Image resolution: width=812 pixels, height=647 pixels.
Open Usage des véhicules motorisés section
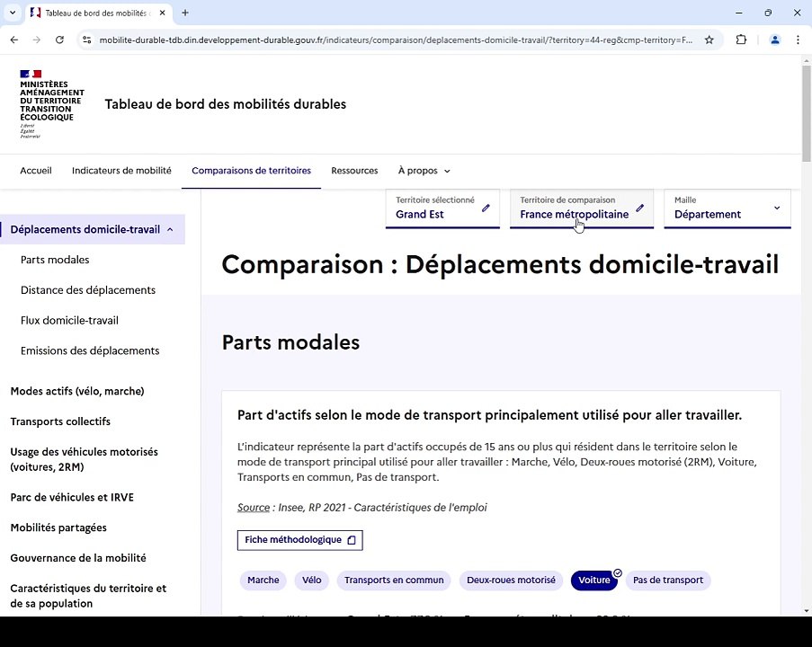84,459
